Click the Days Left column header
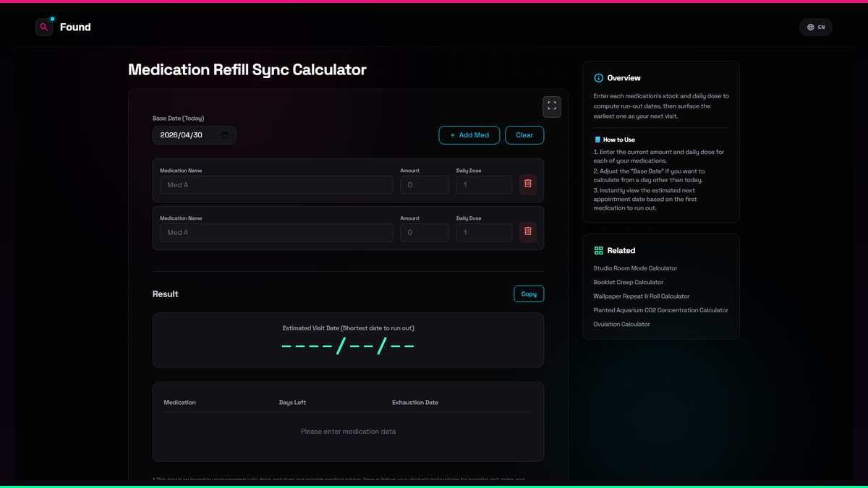 (x=292, y=403)
